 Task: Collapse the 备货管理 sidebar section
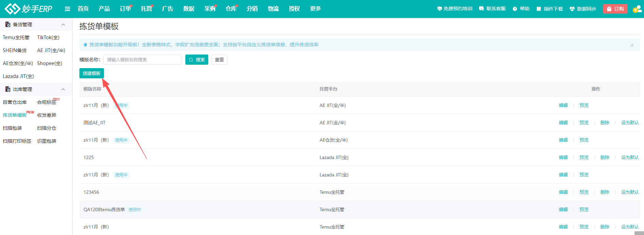(63, 25)
